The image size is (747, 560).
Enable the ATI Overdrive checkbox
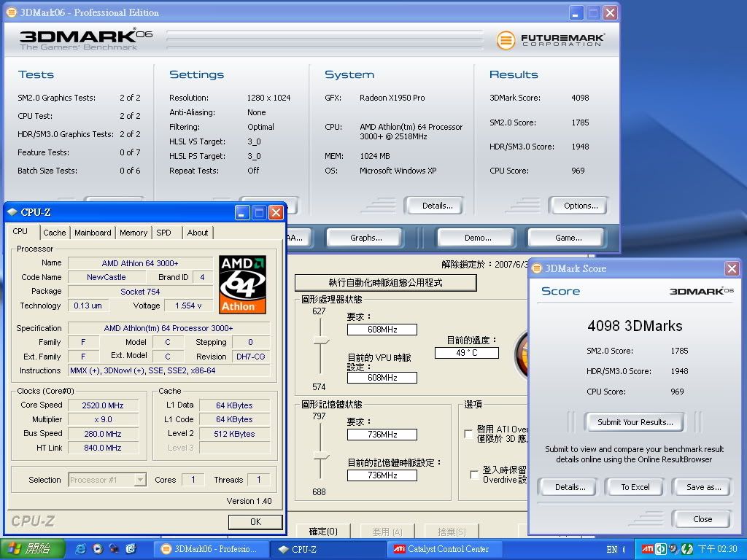point(468,434)
